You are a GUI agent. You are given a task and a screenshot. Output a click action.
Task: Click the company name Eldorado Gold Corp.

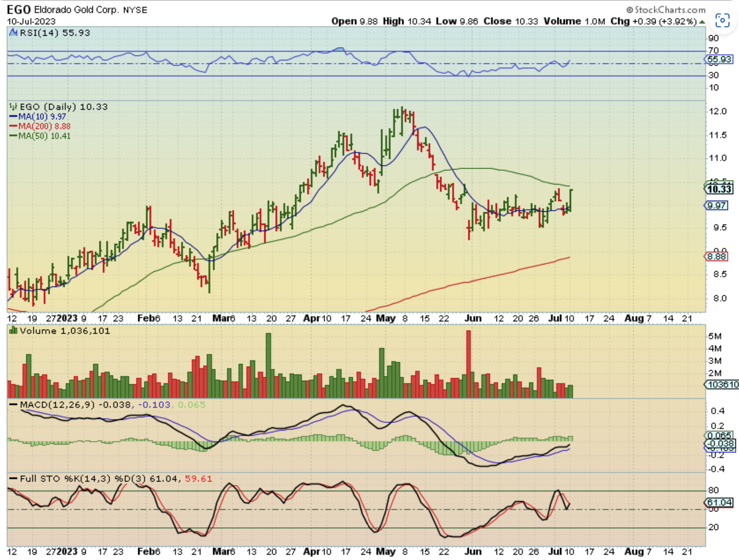pyautogui.click(x=76, y=10)
